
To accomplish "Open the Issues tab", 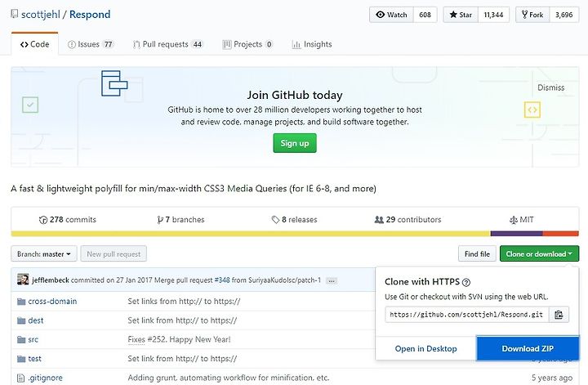I will pyautogui.click(x=91, y=44).
